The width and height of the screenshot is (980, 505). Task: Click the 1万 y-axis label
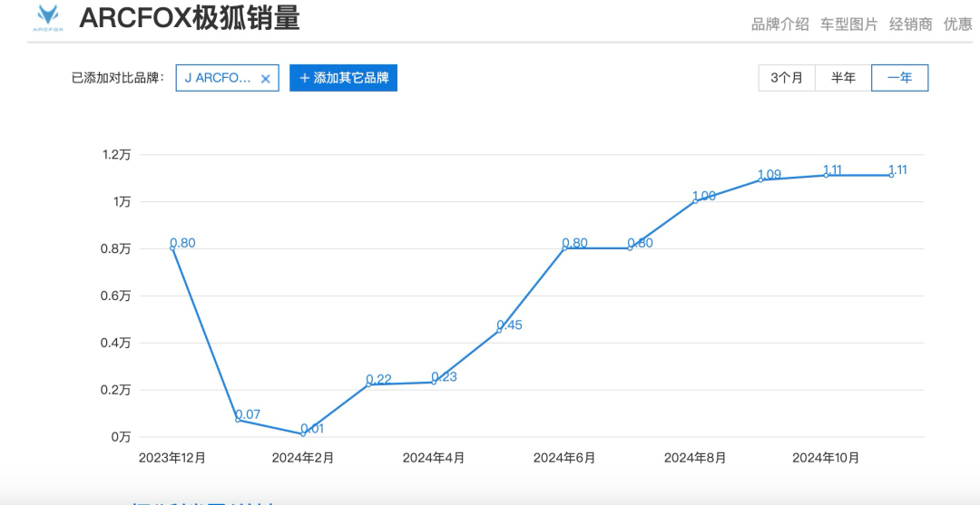pos(122,201)
